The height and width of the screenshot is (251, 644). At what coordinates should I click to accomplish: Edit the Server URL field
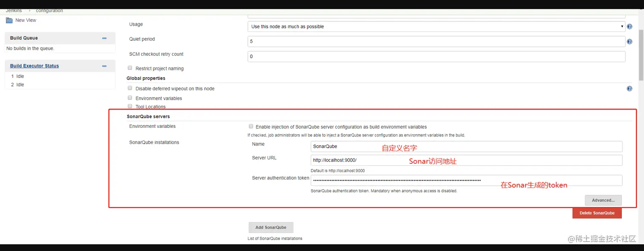pos(466,160)
